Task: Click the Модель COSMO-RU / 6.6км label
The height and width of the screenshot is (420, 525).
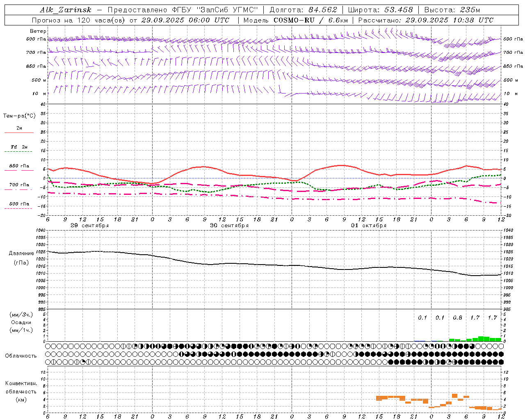Action: click(x=295, y=20)
